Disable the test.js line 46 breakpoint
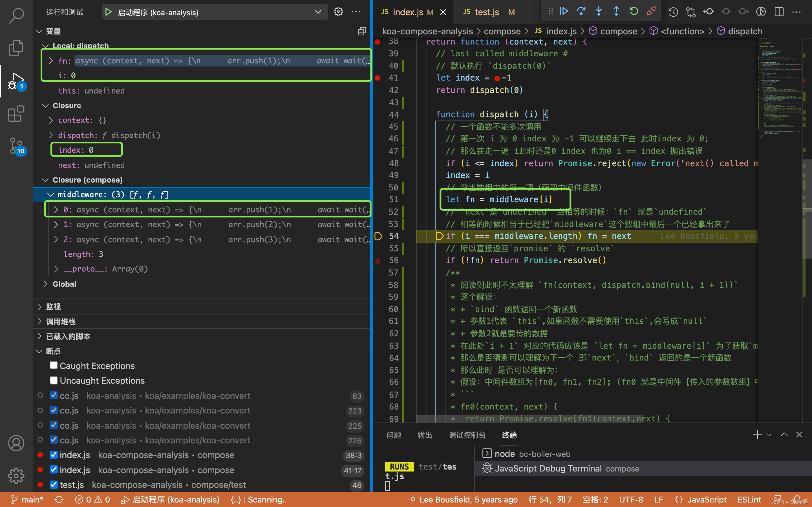 pos(54,484)
